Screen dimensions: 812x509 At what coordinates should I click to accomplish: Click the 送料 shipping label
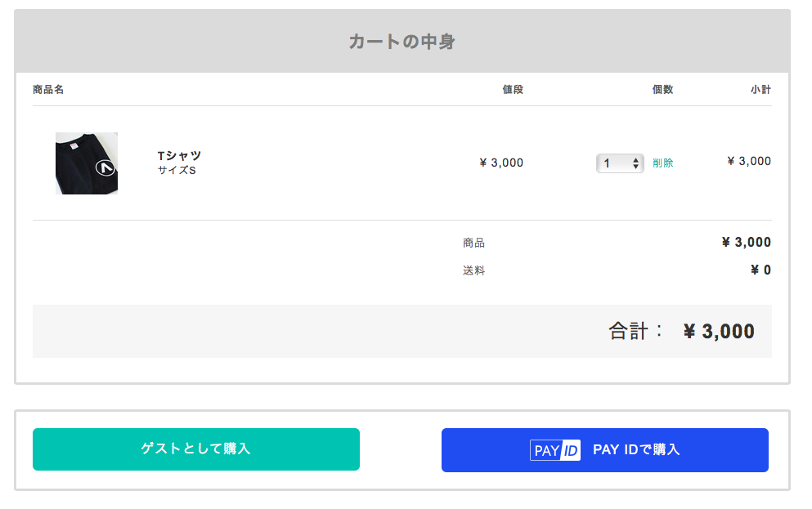pos(473,270)
